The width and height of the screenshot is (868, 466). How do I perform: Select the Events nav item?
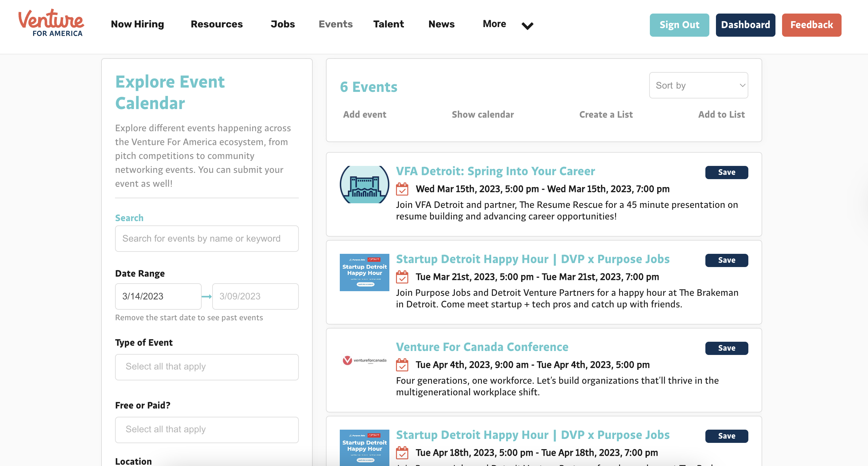(335, 24)
